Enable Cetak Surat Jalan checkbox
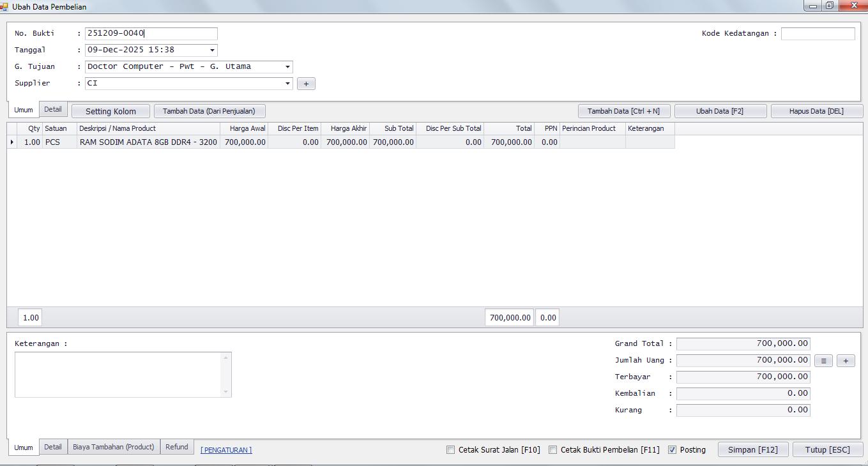 point(451,450)
